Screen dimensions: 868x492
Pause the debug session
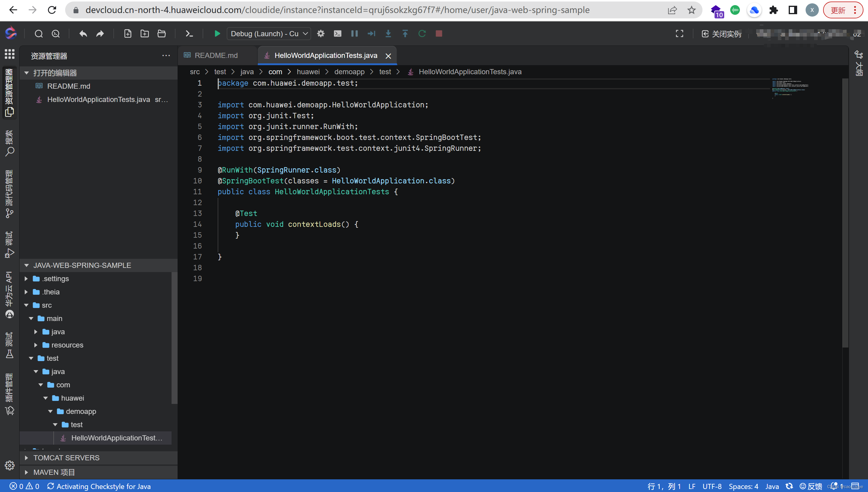tap(354, 33)
